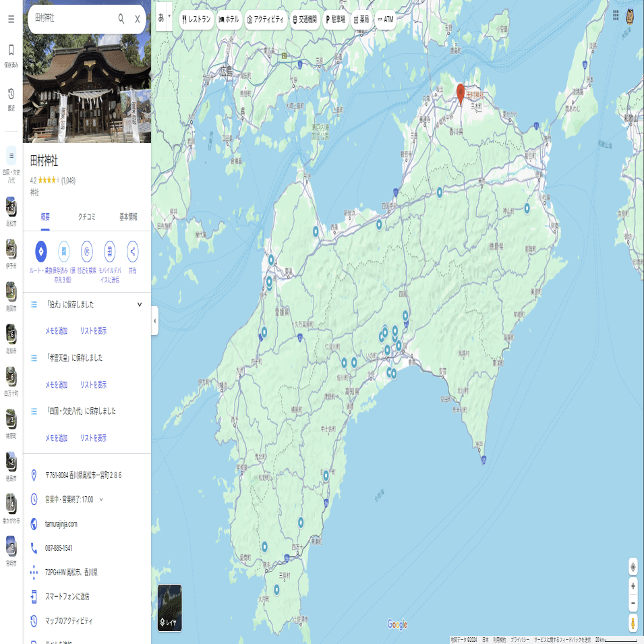
Task: Filter by ATM chip
Action: pyautogui.click(x=385, y=20)
